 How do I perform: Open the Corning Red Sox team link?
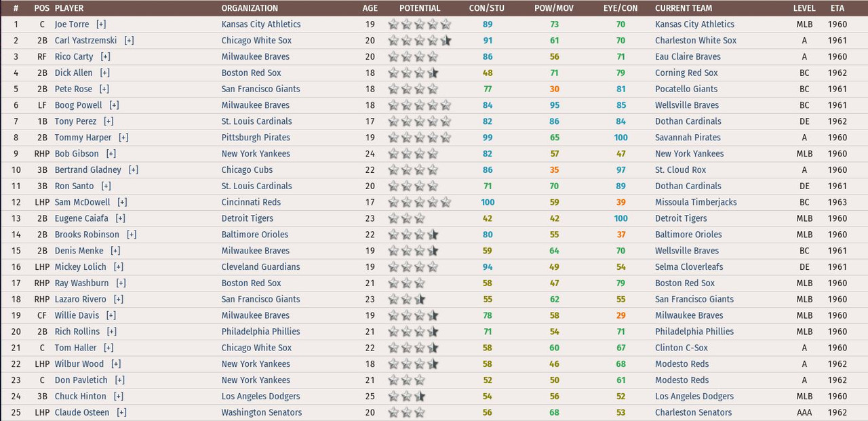[686, 73]
